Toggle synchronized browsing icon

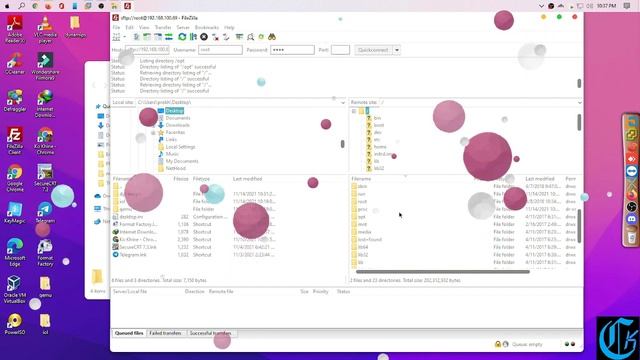261,37
